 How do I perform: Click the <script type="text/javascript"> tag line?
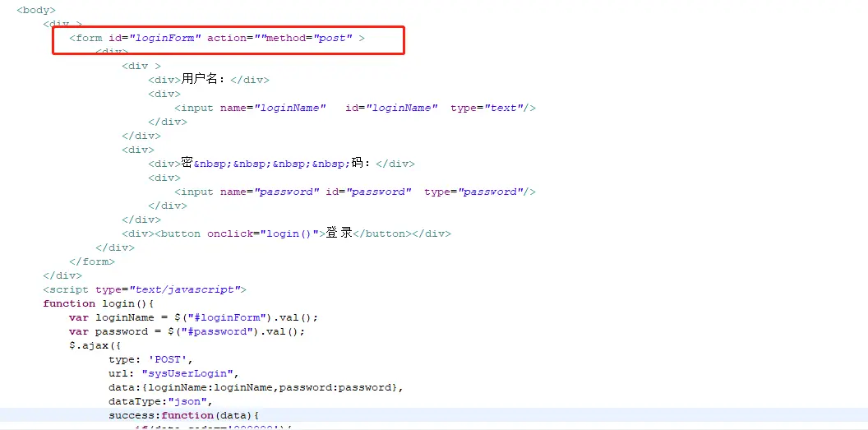pyautogui.click(x=145, y=289)
